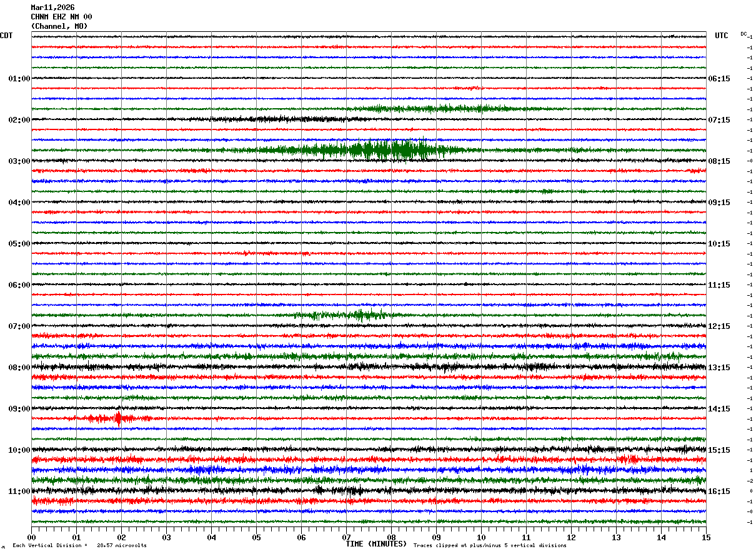
Task: Click the traces clipped footnote text
Action: click(490, 546)
